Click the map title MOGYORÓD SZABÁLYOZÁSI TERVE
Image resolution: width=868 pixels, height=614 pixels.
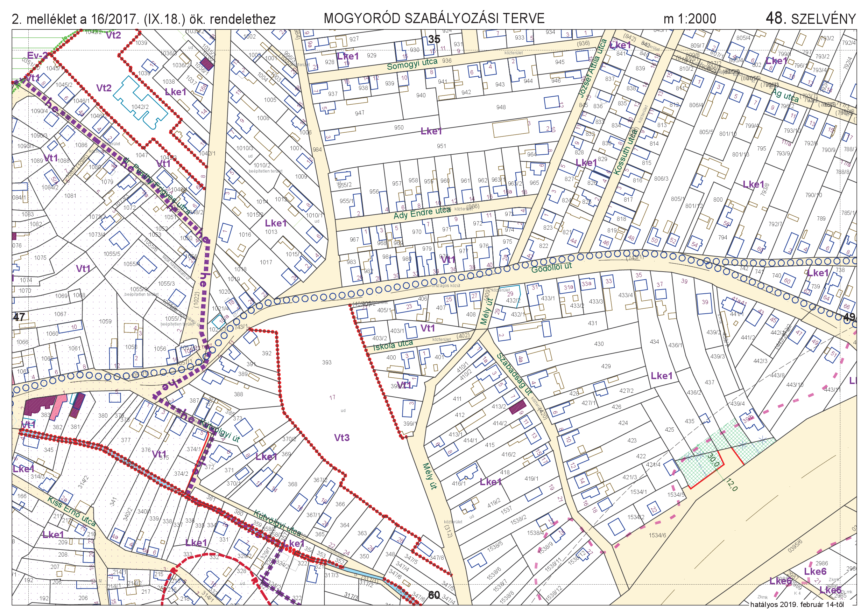434,18
